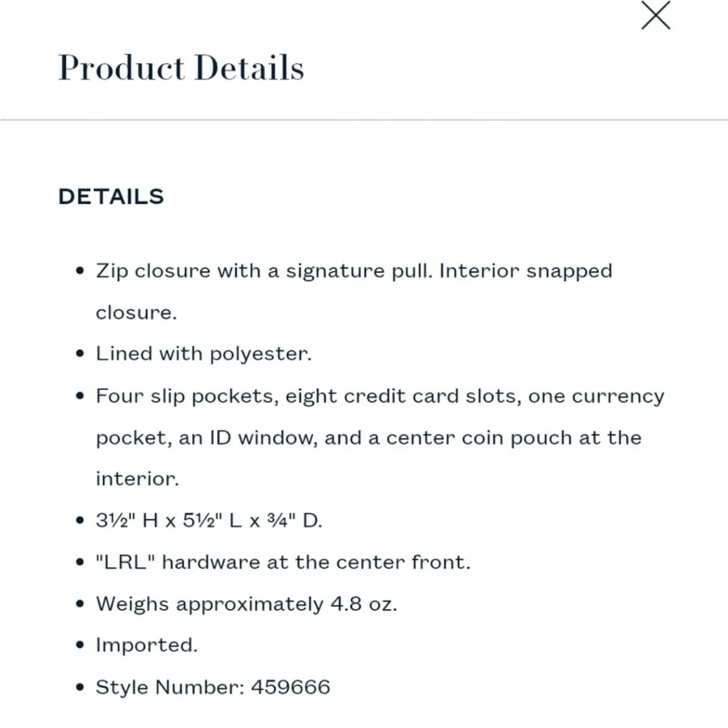Select the 3½" H x 5½" L dimensions line
This screenshot has height=728, width=728.
tap(209, 521)
